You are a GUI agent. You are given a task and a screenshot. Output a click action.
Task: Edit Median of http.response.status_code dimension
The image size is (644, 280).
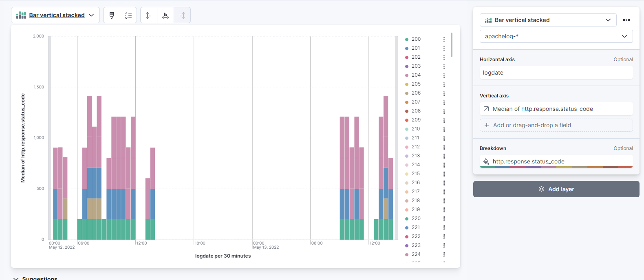click(x=556, y=109)
